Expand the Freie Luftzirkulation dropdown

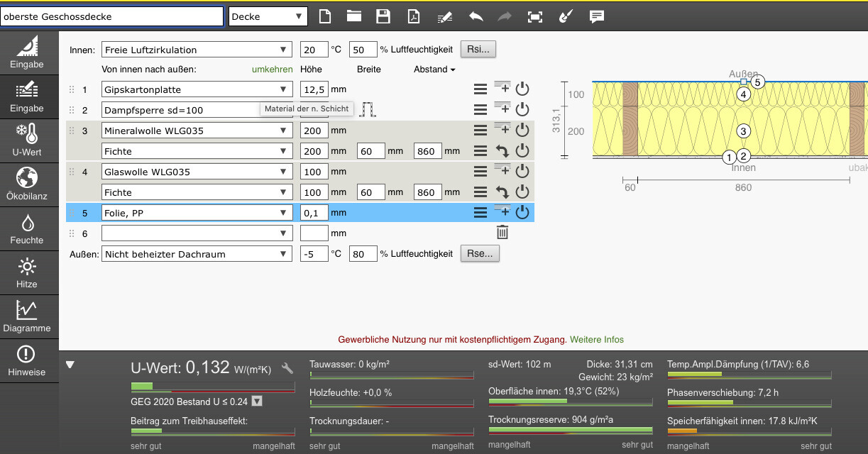tap(197, 50)
